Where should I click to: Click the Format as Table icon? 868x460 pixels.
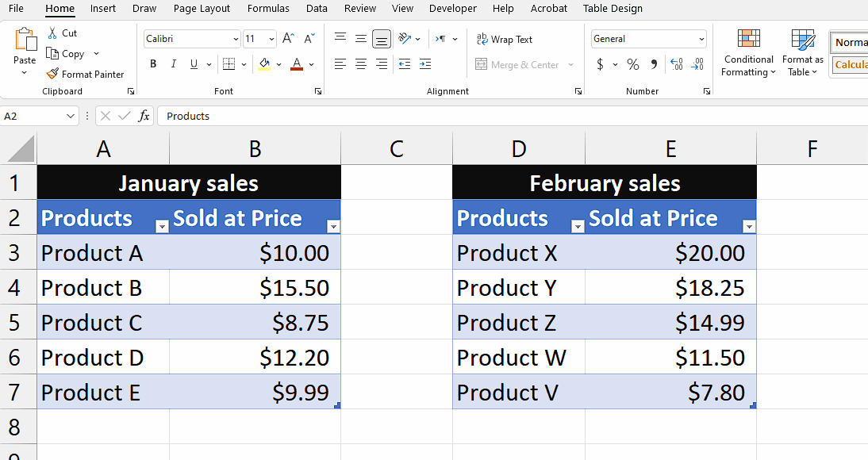[801, 55]
